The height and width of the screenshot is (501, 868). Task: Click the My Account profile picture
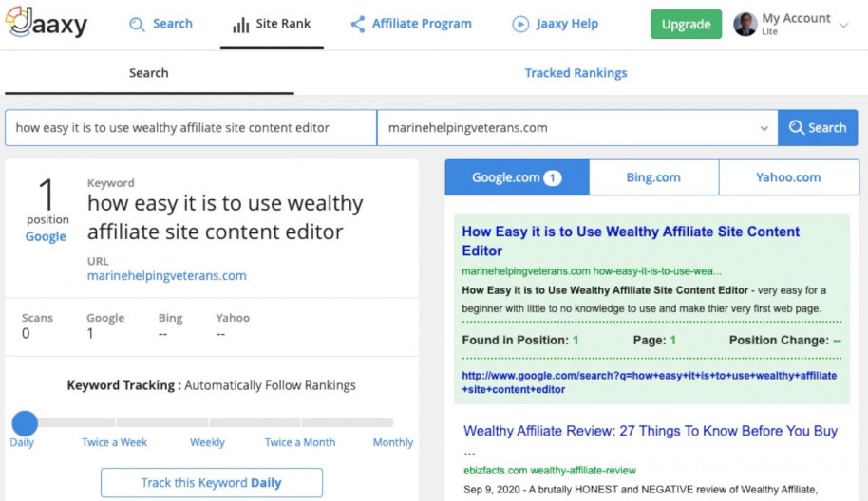(745, 25)
